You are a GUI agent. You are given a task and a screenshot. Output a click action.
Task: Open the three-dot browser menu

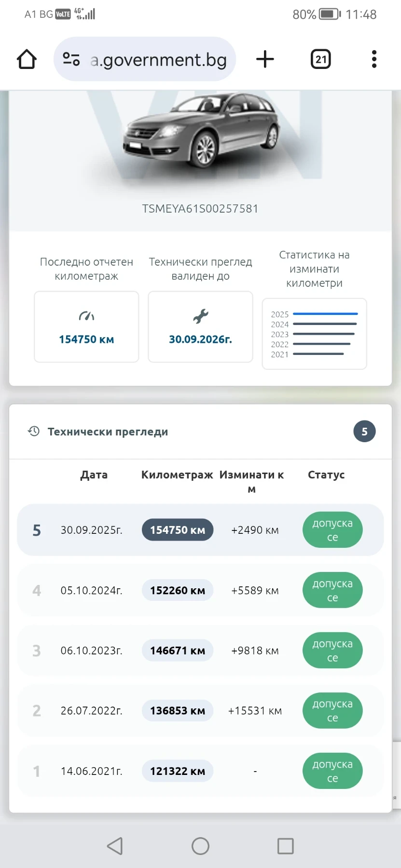tap(374, 59)
